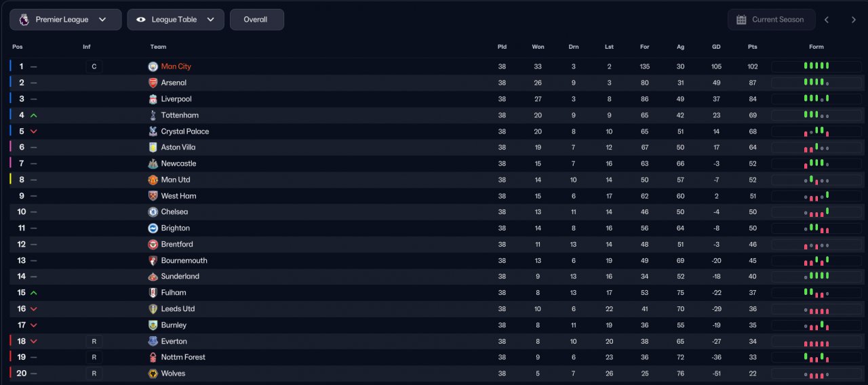Click Man City champion 'C' info badge
The width and height of the screenshot is (868, 385).
click(94, 66)
